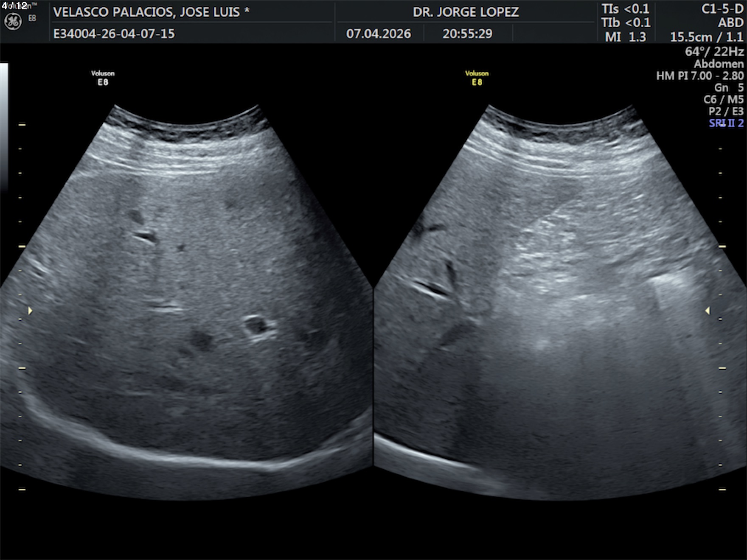The image size is (747, 560).
Task: Click the time display 20:55:29
Action: click(467, 34)
